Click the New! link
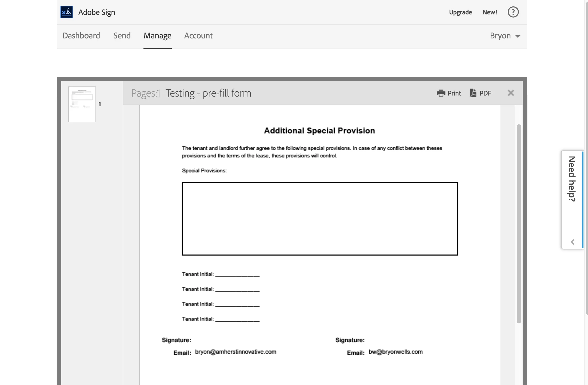The image size is (588, 385). (490, 12)
